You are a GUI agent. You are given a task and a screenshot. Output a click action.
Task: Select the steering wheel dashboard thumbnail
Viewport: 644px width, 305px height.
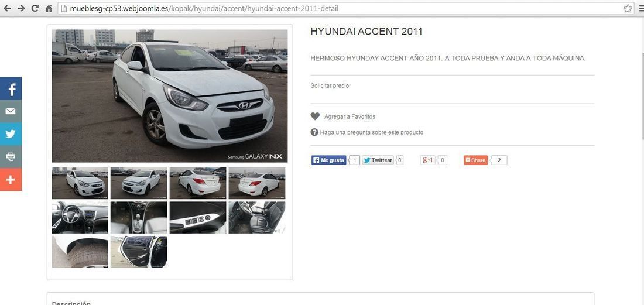pyautogui.click(x=80, y=217)
